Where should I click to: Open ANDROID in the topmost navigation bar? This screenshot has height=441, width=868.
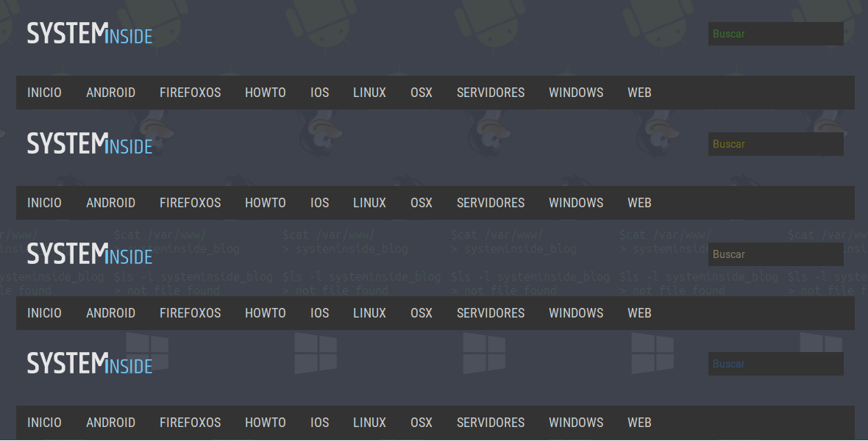point(110,93)
